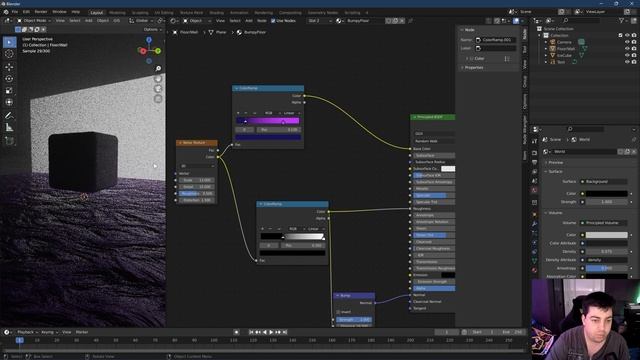Click the Anisotropy slider in Volume panel
The height and width of the screenshot is (360, 640).
click(x=607, y=268)
